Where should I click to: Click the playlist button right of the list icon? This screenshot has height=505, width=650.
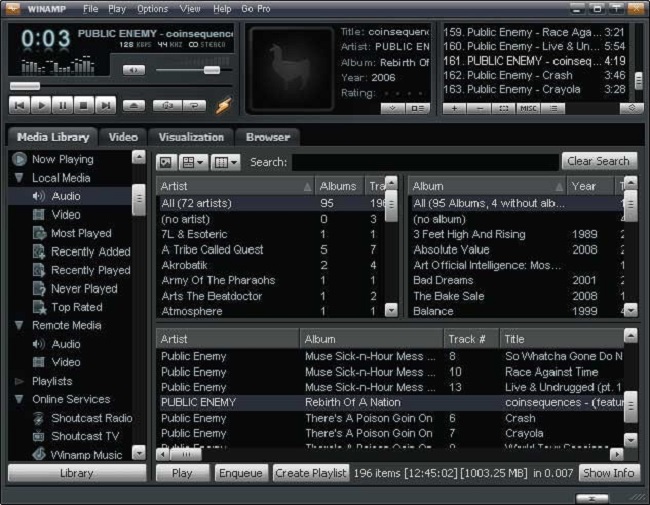tap(631, 108)
